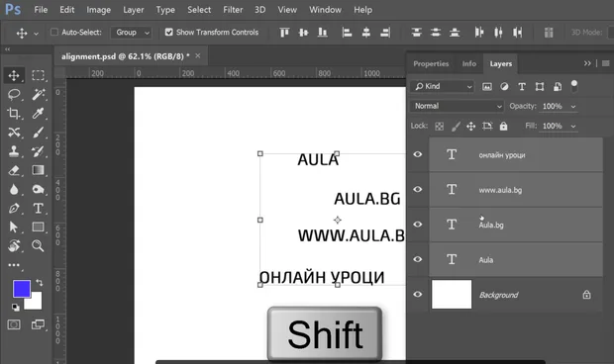Screen dimensions: 614x364
Task: Open the Auto-Select Group dropdown
Action: pyautogui.click(x=132, y=33)
